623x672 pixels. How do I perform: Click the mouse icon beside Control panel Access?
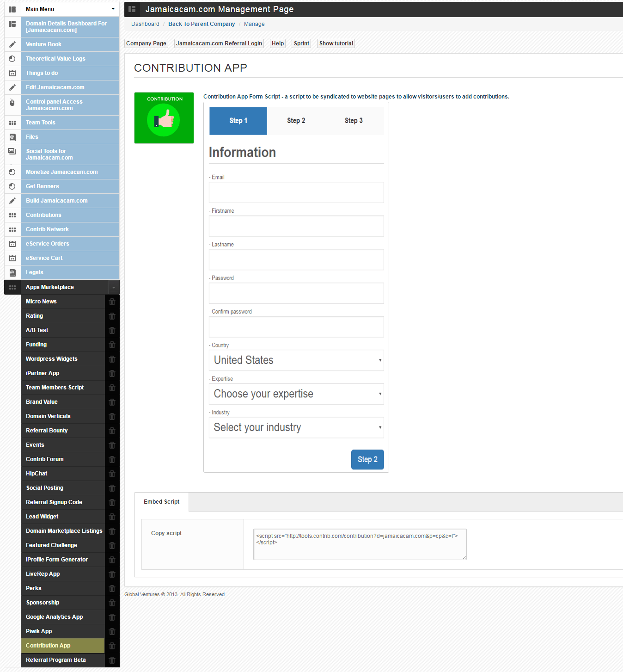12,102
